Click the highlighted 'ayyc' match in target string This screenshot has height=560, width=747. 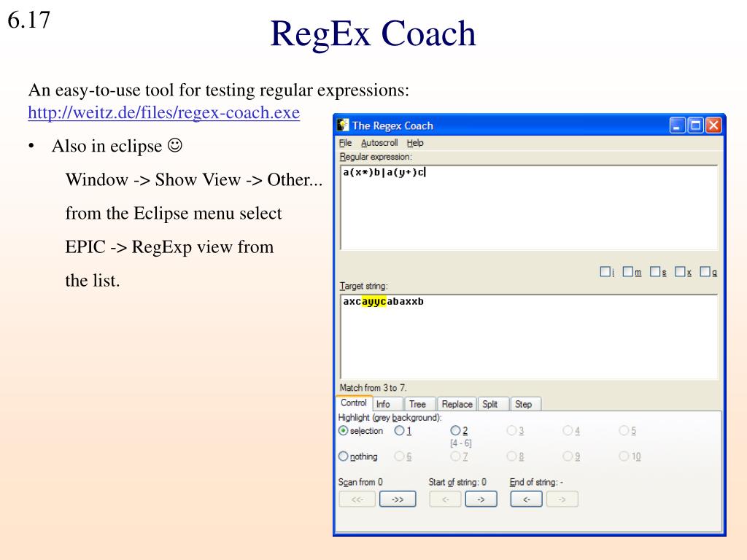374,301
